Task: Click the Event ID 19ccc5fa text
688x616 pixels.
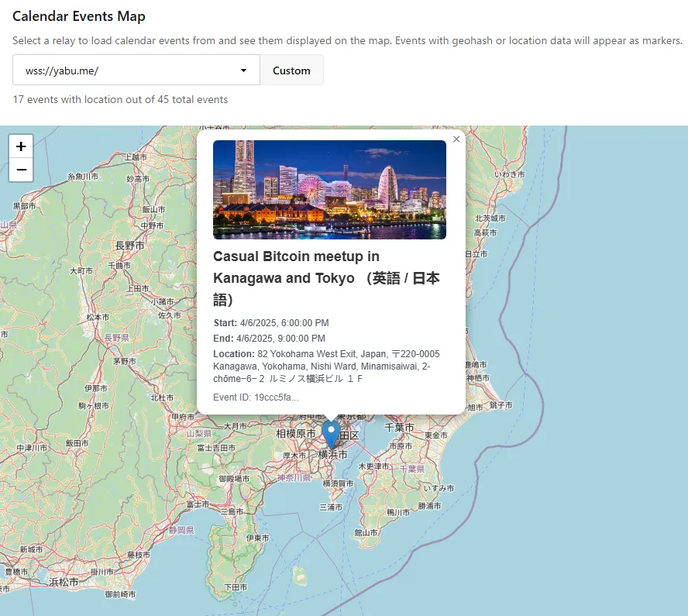Action: pyautogui.click(x=255, y=397)
